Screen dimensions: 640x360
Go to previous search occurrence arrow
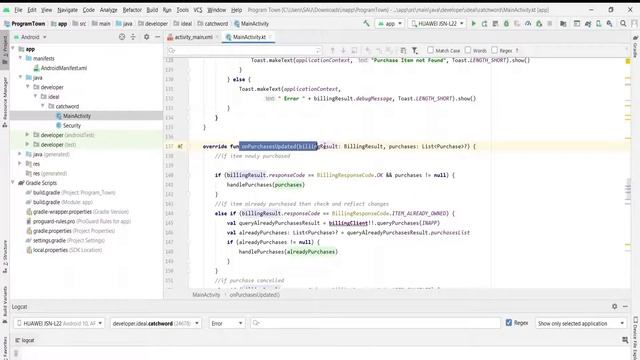click(x=332, y=51)
